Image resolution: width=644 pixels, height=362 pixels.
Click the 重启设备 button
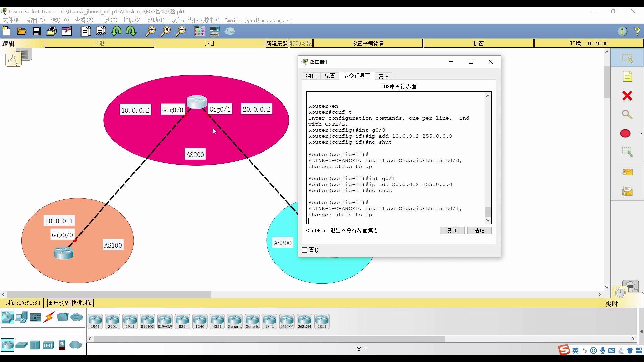tap(58, 303)
